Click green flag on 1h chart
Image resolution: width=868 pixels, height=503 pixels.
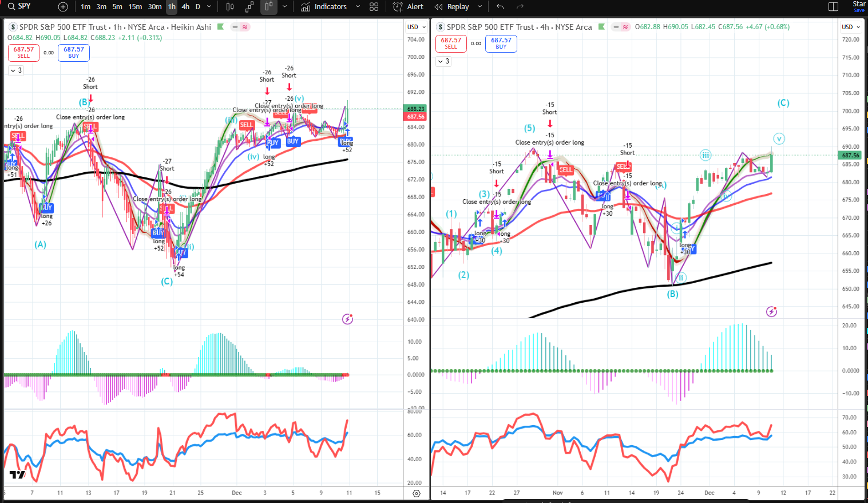220,27
